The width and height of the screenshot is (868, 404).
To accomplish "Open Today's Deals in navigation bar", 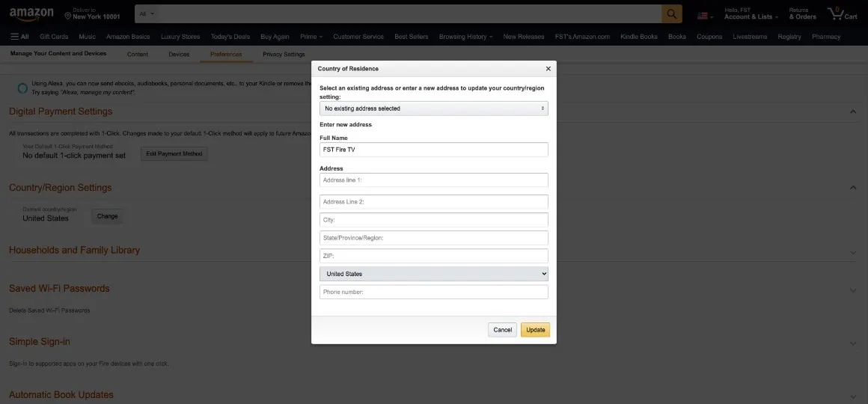I will [x=230, y=37].
